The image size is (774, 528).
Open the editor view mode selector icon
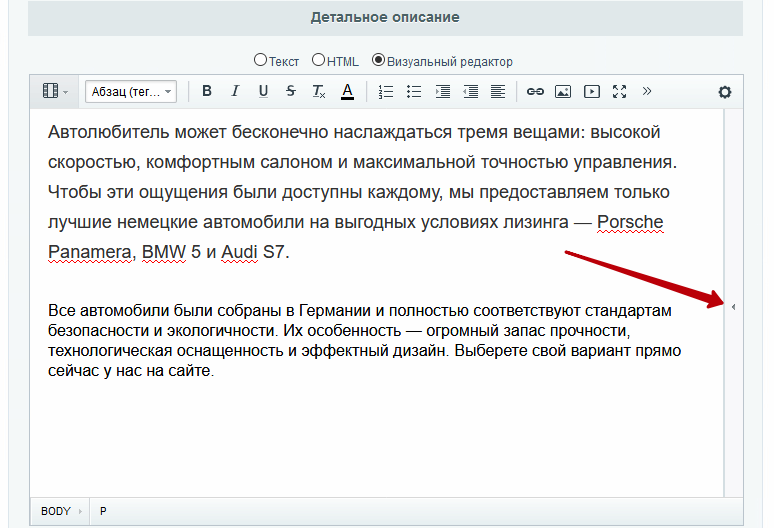click(54, 91)
